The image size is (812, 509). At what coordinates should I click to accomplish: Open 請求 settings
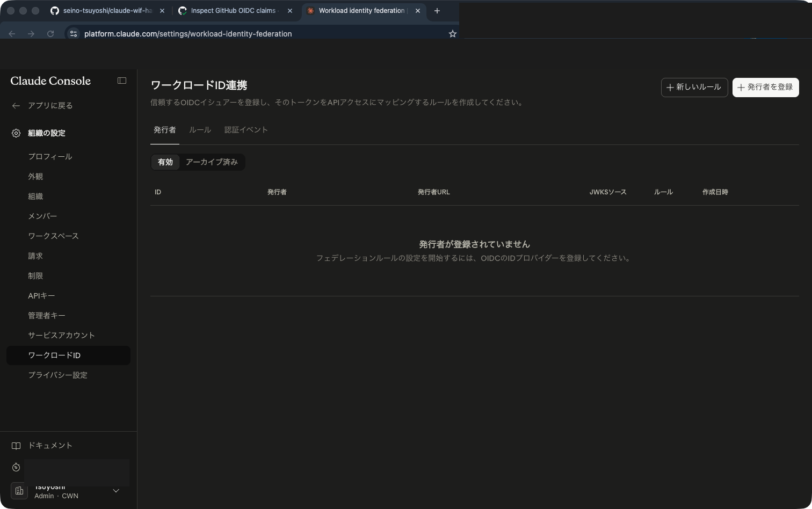pyautogui.click(x=35, y=256)
